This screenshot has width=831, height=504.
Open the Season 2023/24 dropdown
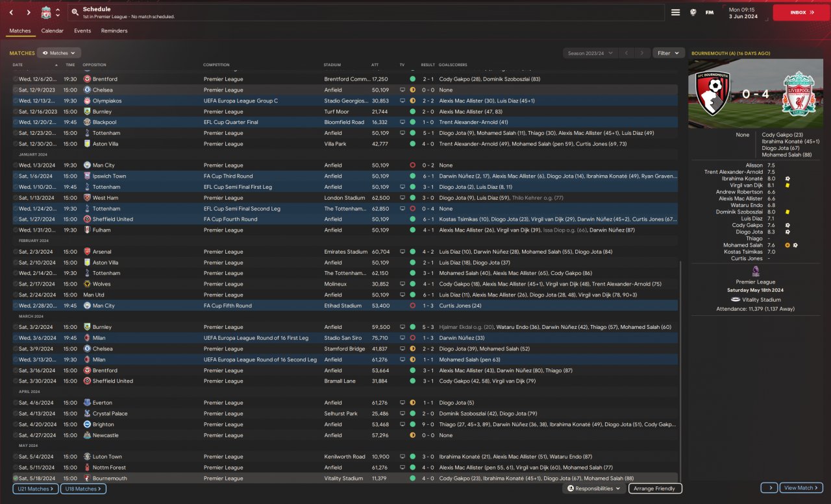[590, 53]
